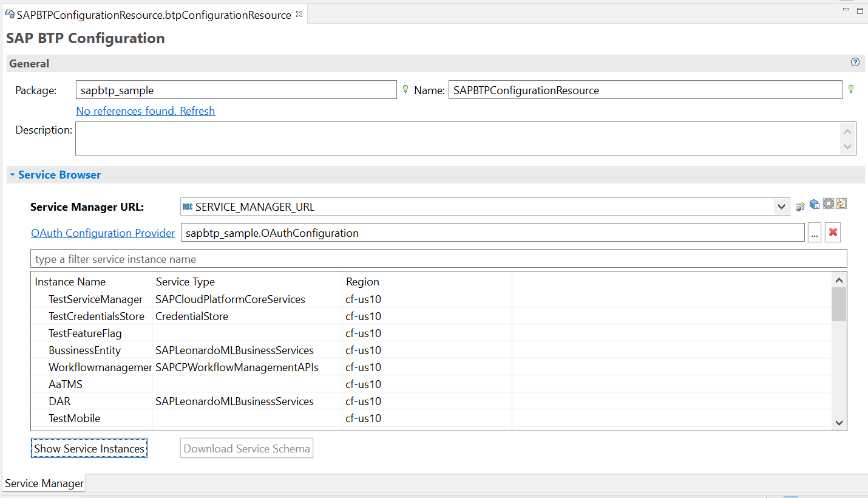868x498 pixels.
Task: Collapse the Service Browser section
Action: tap(12, 175)
